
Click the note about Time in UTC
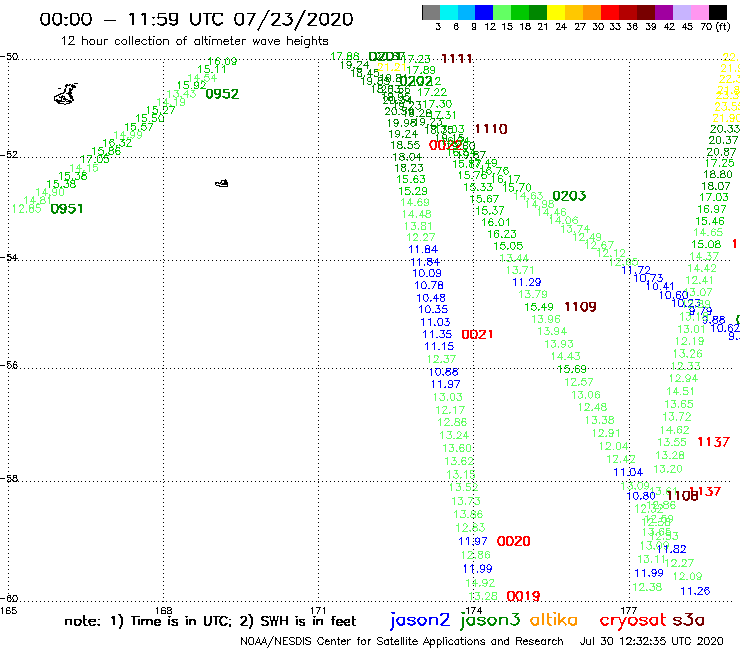pos(210,621)
